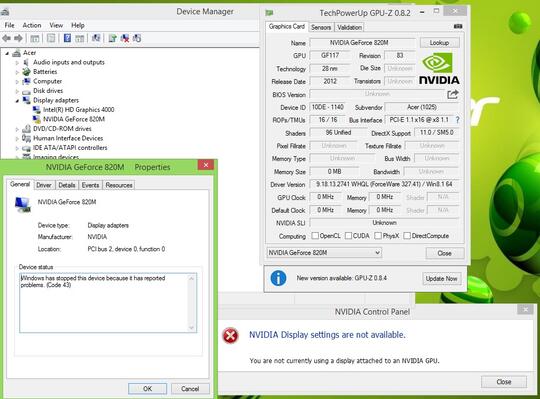Click the DVD/CD-ROM drives icon

click(27, 129)
